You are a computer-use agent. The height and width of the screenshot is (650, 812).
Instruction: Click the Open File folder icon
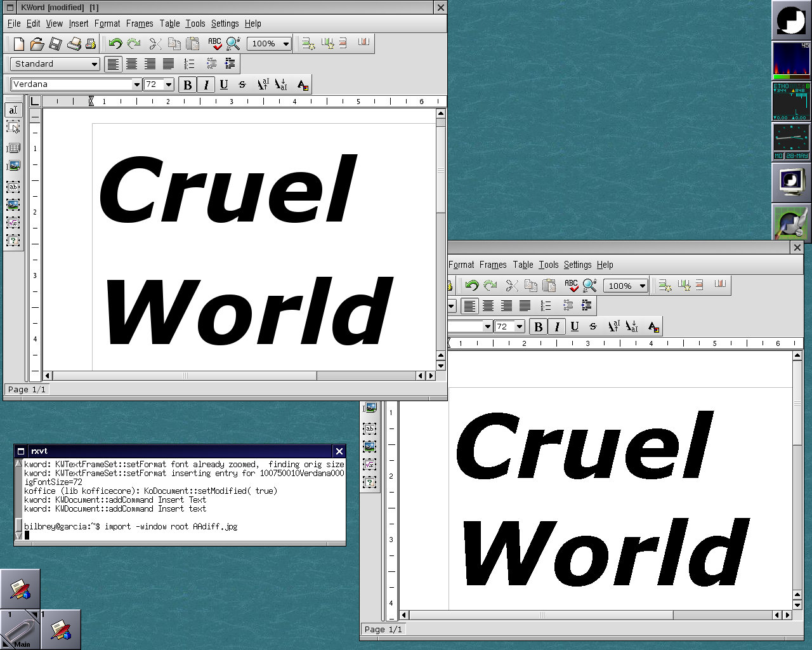(37, 44)
